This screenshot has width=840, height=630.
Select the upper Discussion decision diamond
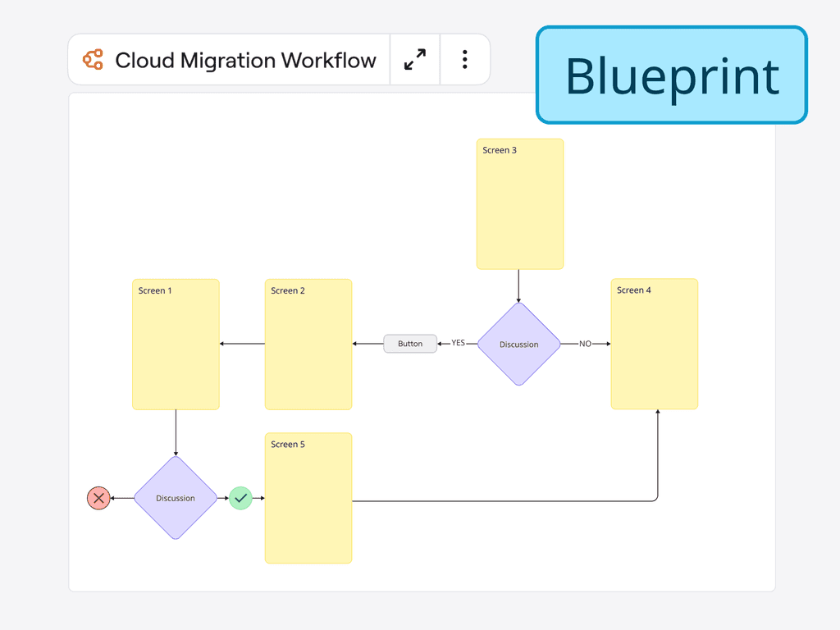518,344
